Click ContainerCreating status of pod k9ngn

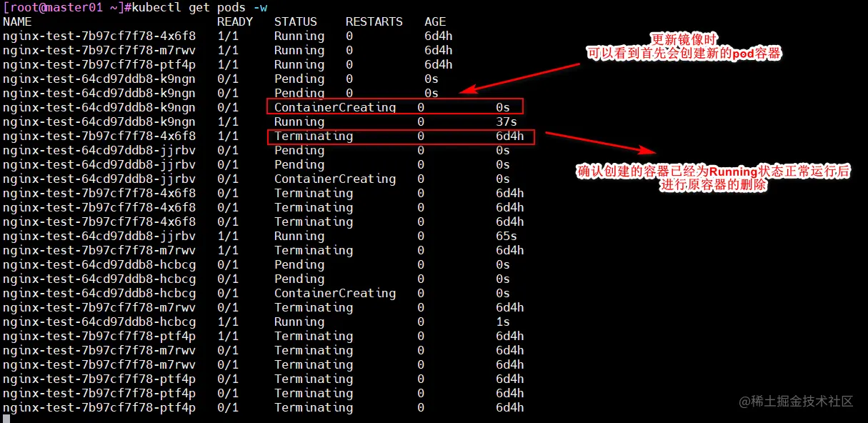pyautogui.click(x=335, y=107)
